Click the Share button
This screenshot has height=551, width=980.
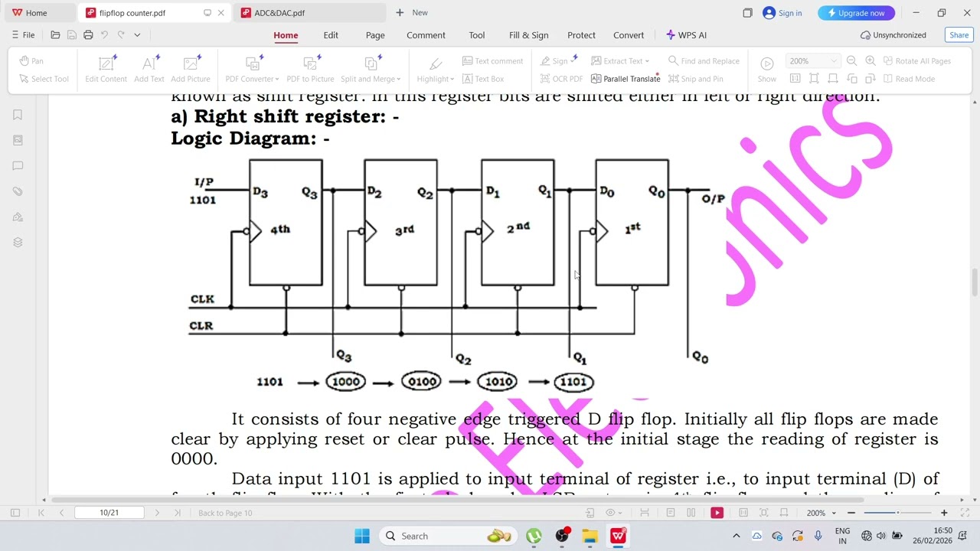(959, 35)
